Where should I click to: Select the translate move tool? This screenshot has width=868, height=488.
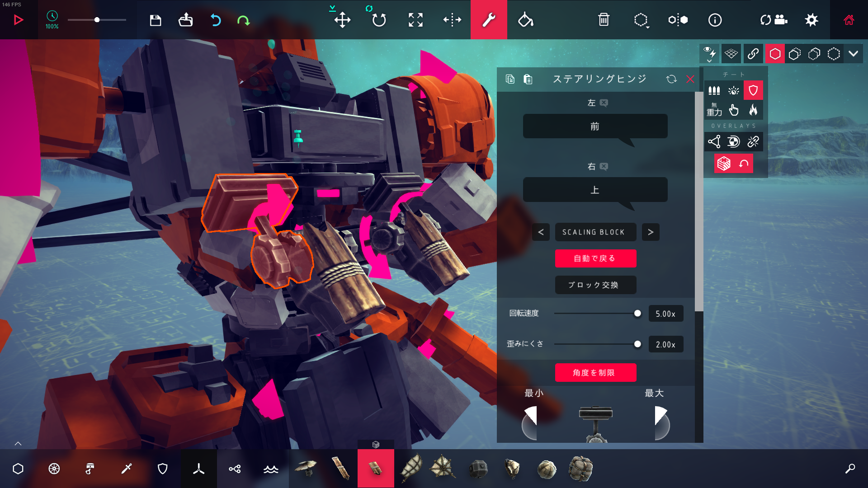tap(342, 20)
